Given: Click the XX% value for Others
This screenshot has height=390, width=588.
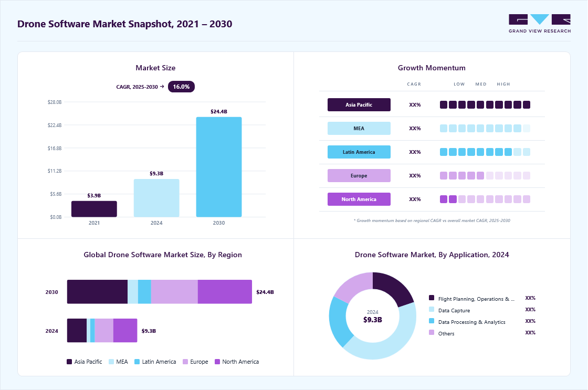Looking at the screenshot, I should (530, 333).
